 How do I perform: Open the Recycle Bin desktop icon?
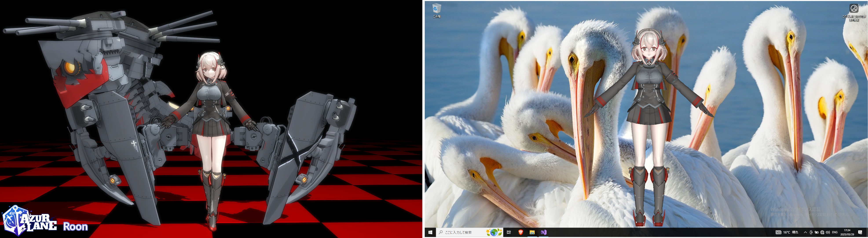(436, 10)
